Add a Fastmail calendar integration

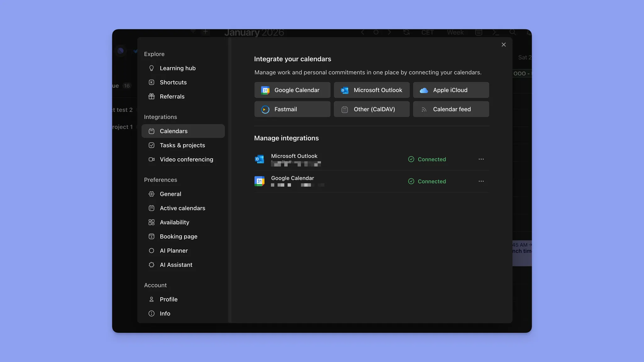tap(292, 109)
